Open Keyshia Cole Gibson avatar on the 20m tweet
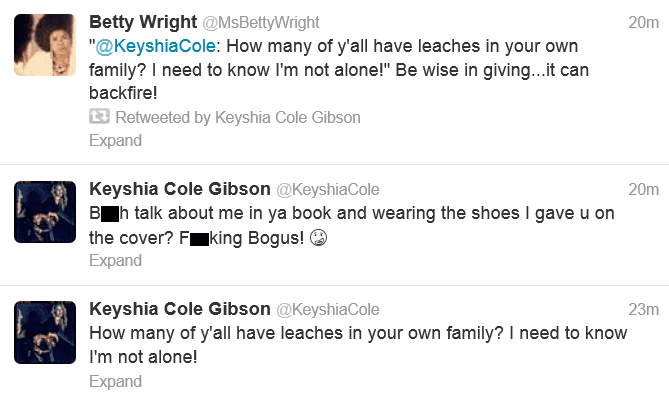The height and width of the screenshot is (404, 669). (x=45, y=212)
